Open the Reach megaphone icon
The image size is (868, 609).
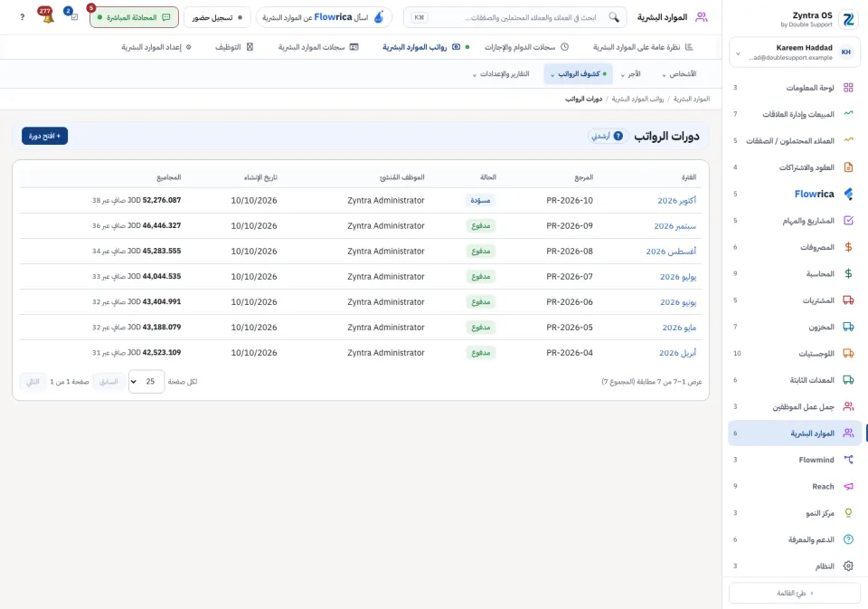(x=848, y=486)
